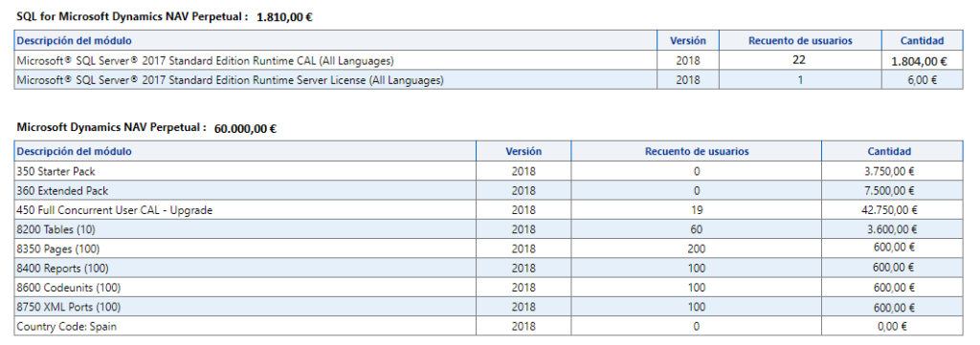This screenshot has height=345, width=980.
Task: Select the 8750 XML Ports (100) row
Action: click(x=488, y=307)
